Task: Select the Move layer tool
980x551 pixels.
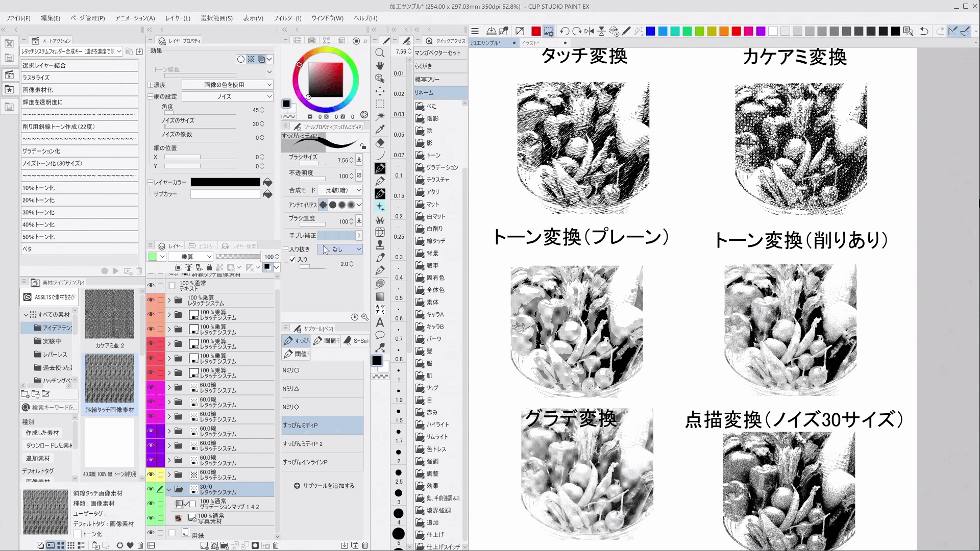Action: click(x=380, y=91)
